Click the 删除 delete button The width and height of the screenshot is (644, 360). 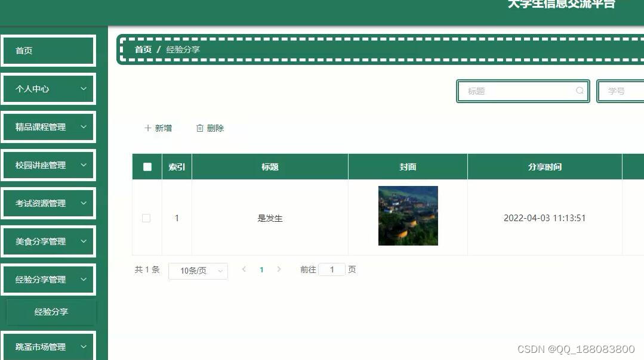click(x=210, y=128)
